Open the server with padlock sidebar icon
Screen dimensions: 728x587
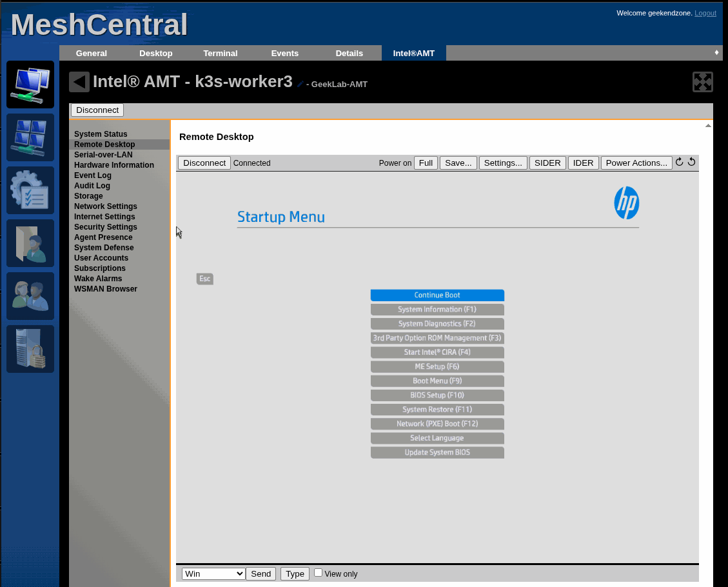click(30, 349)
